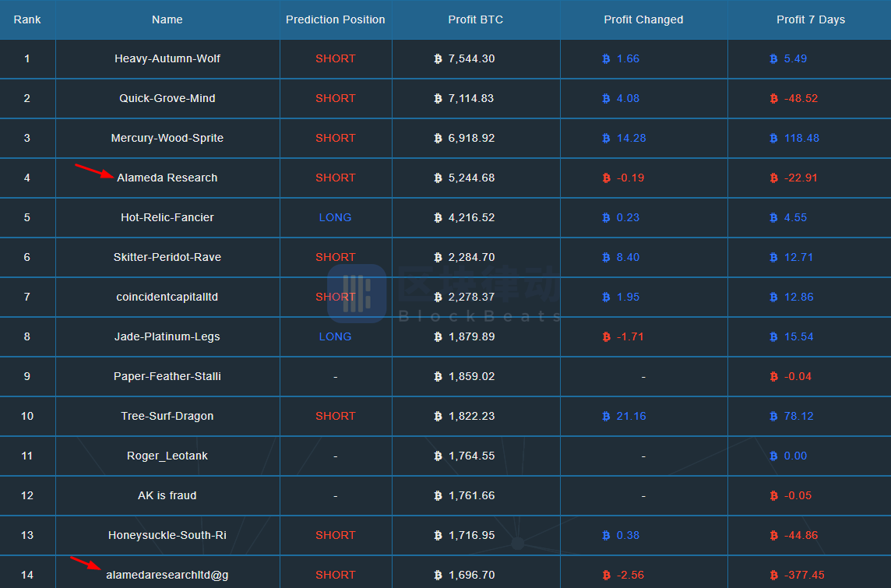Click profit value 1,879.89
891x588 pixels.
[471, 337]
